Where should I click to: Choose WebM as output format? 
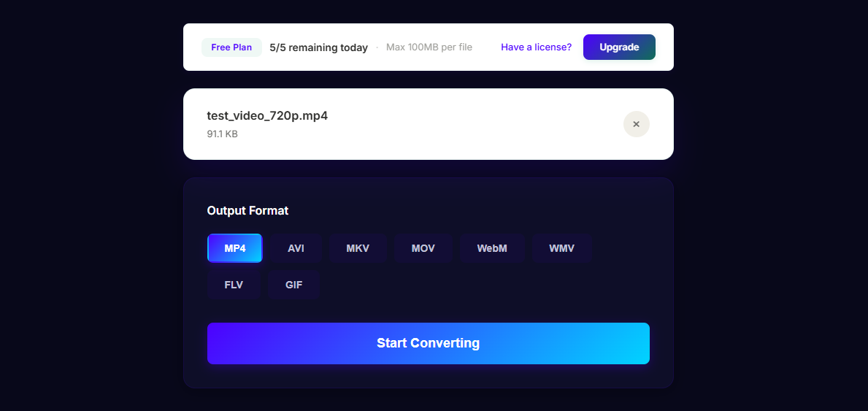click(x=492, y=248)
